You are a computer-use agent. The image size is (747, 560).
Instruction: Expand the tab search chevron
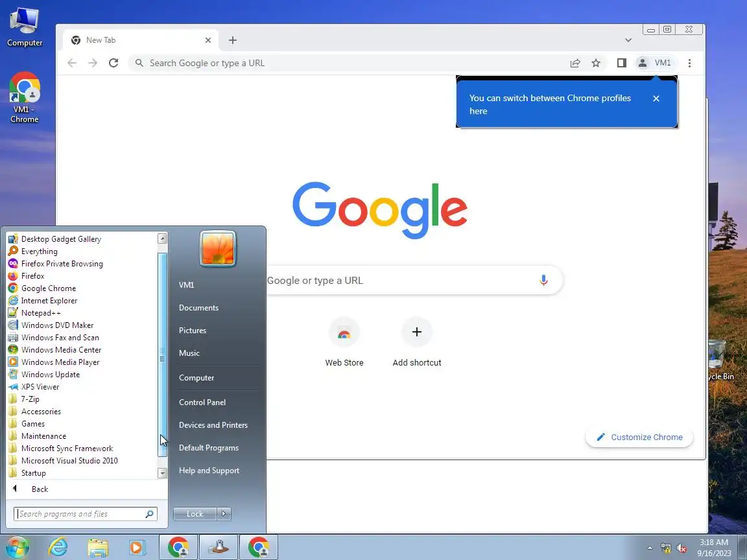click(x=628, y=40)
